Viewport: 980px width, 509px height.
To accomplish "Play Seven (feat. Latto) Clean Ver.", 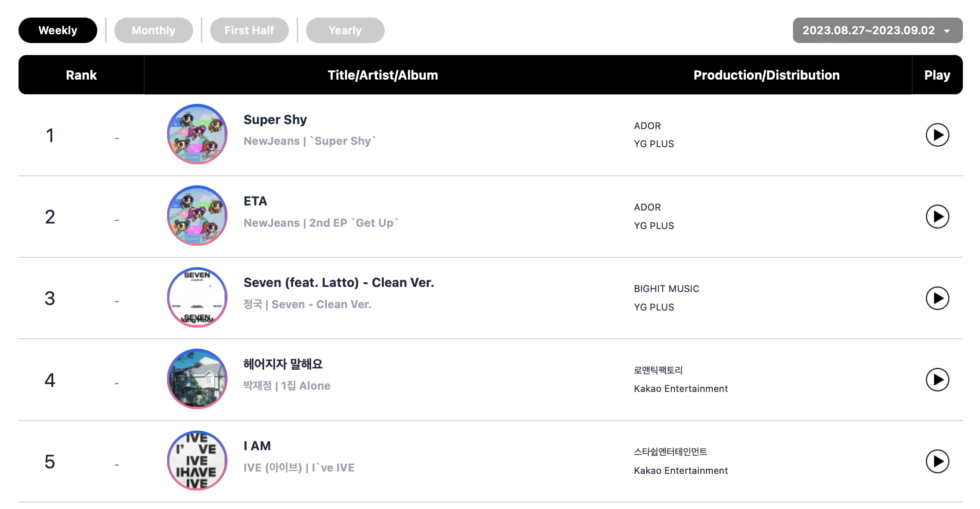I will point(937,298).
